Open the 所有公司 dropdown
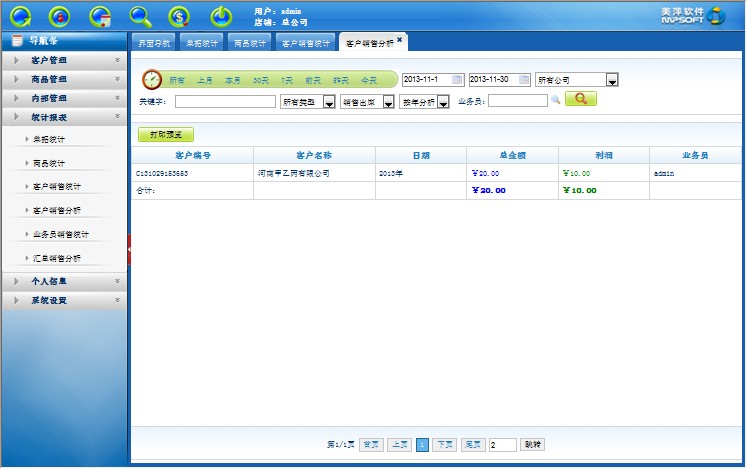Screen dimensions: 747x469 (x=612, y=80)
